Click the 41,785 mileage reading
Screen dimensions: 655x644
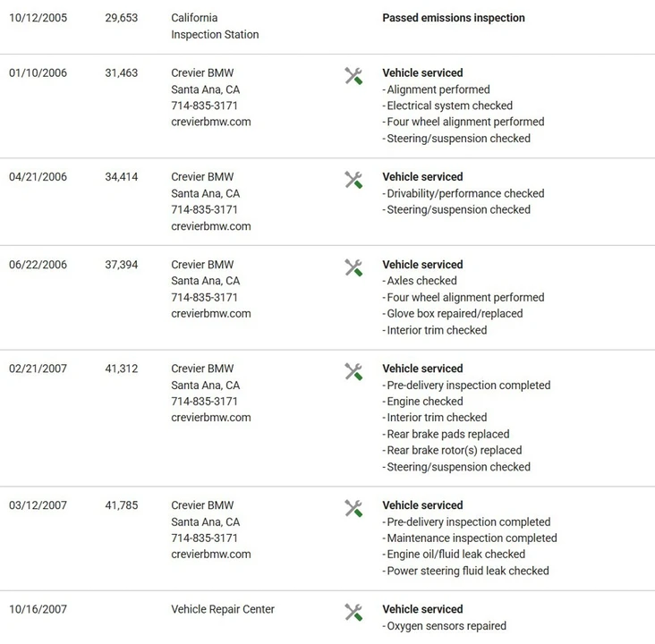click(122, 505)
